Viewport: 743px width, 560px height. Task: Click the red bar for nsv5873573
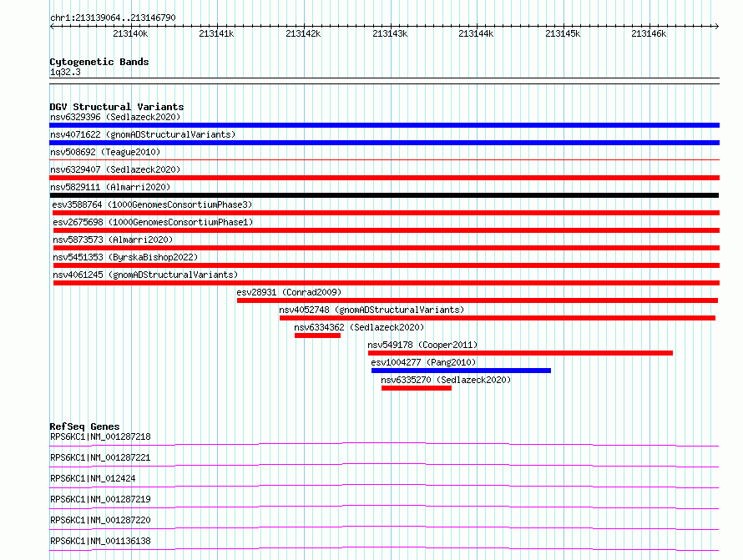[387, 248]
